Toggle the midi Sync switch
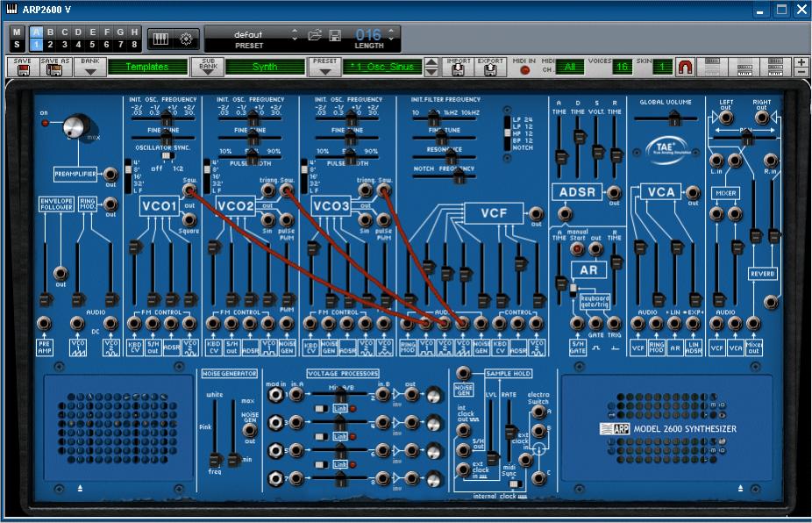Viewport: 812px width, 523px height. (516, 484)
